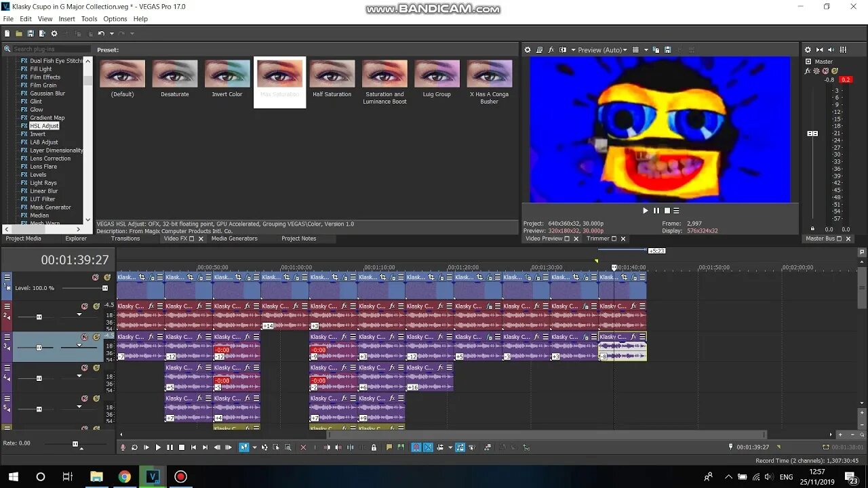
Task: Toggle Automatic Crossfades icon
Action: [428, 447]
